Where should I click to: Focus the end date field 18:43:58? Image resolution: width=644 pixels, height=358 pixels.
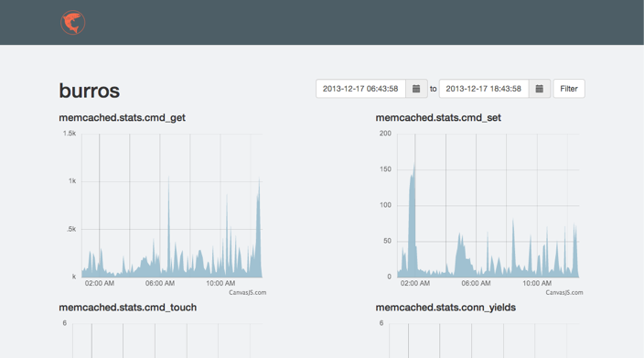point(484,89)
